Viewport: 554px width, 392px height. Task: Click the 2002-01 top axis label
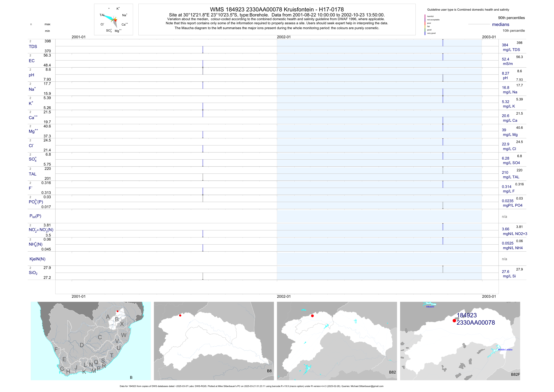(284, 37)
